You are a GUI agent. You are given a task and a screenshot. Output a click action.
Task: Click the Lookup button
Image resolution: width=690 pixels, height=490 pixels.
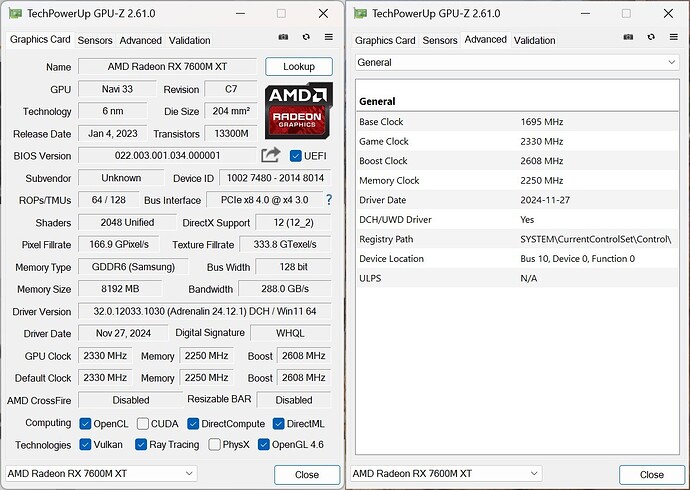point(298,67)
